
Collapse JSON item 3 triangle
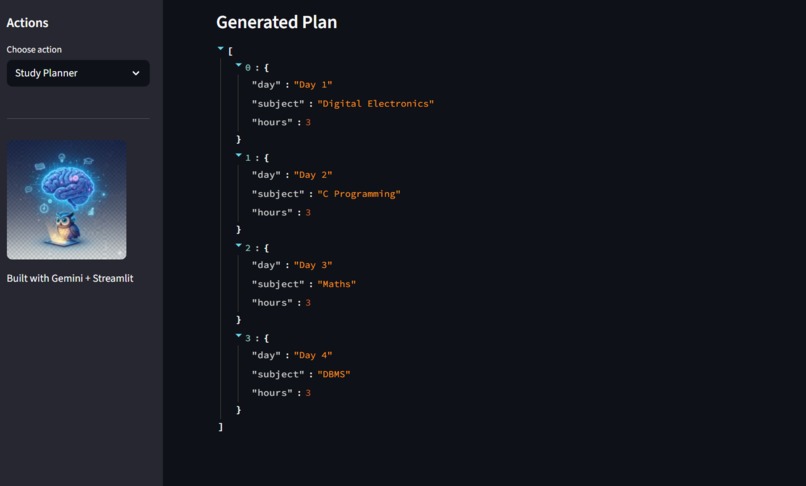tap(239, 336)
